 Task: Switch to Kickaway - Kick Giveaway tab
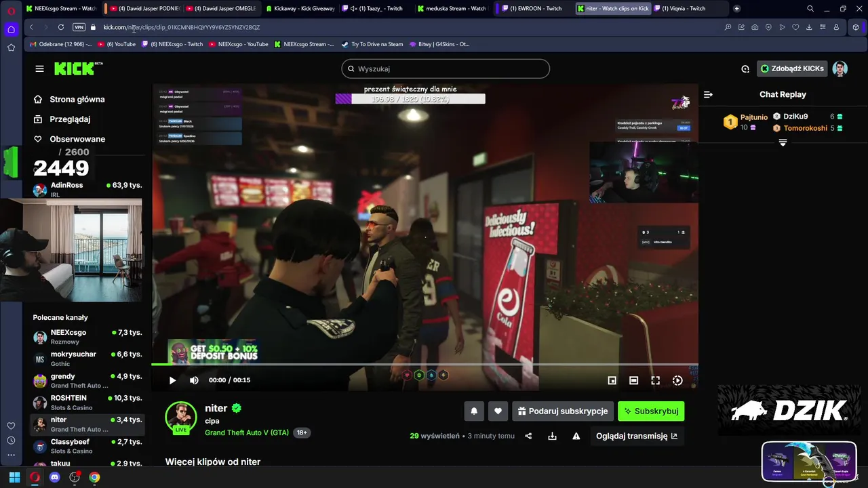pos(300,9)
